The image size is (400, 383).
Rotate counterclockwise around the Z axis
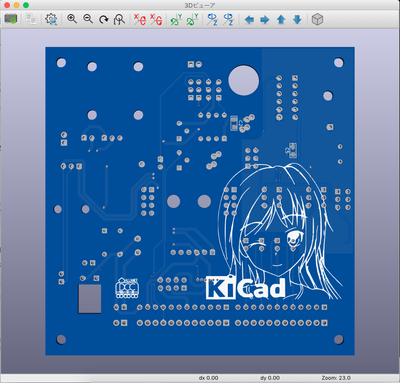pos(229,19)
